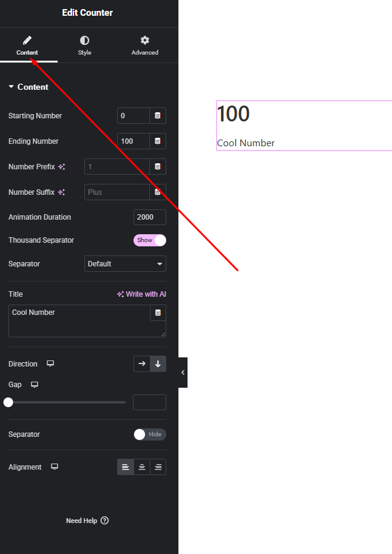Enable the Separator Hide toggle
The height and width of the screenshot is (554, 392).
point(150,434)
